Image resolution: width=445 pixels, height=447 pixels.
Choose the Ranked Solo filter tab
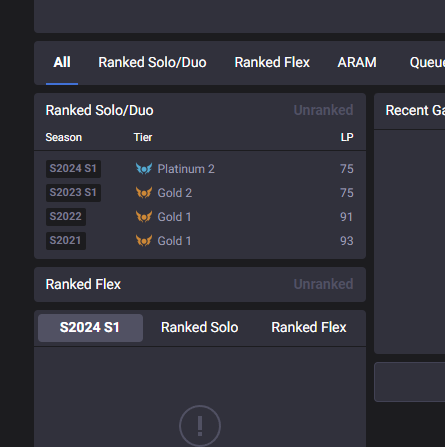pos(200,327)
